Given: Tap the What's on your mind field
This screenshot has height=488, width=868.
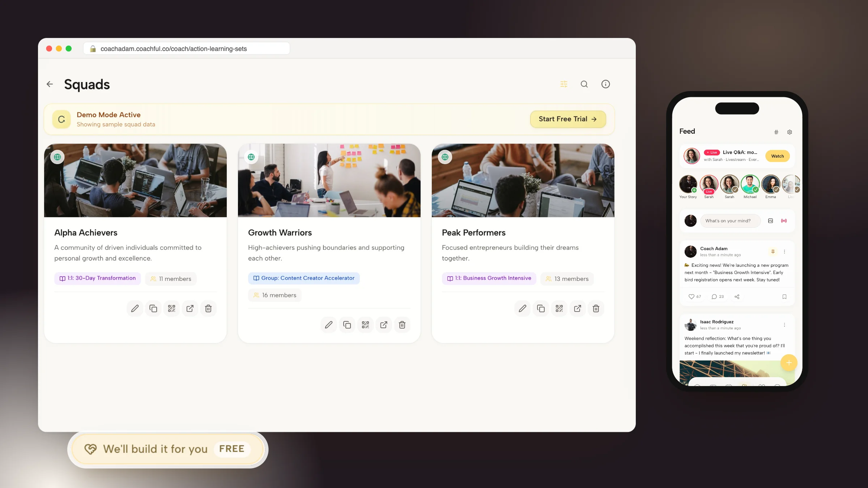Looking at the screenshot, I should (730, 221).
